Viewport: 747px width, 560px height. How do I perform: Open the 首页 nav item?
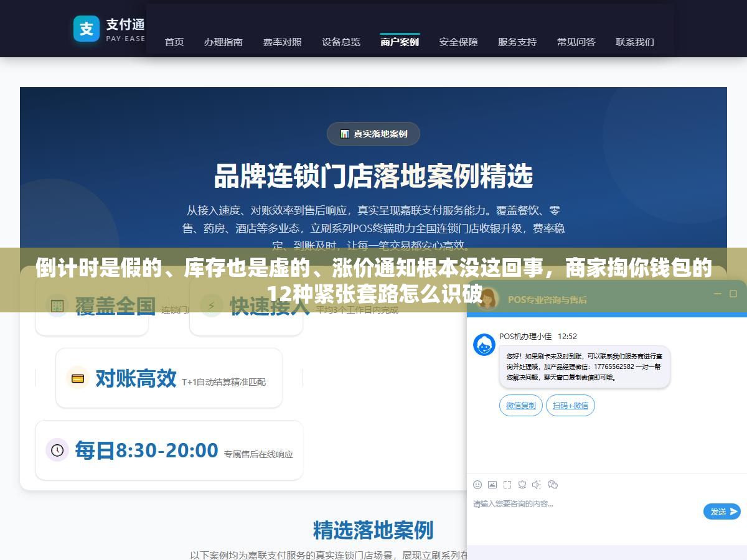coord(174,42)
